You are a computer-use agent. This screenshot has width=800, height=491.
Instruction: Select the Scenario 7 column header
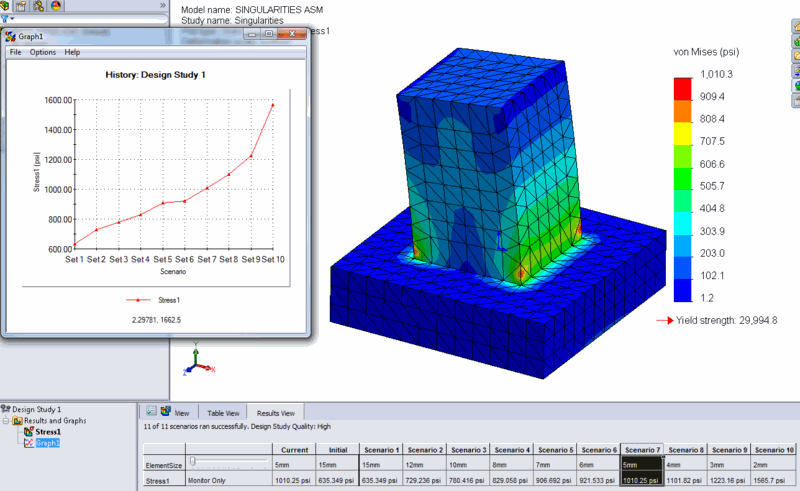click(643, 449)
